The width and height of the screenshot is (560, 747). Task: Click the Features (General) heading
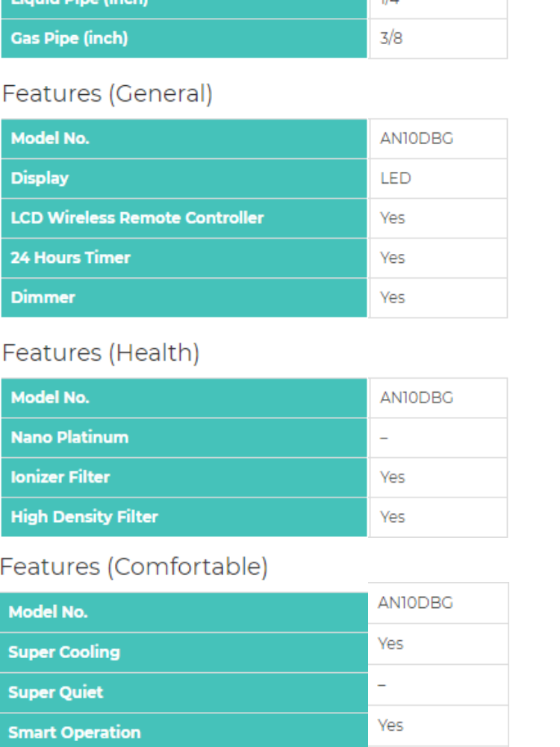pyautogui.click(x=107, y=94)
